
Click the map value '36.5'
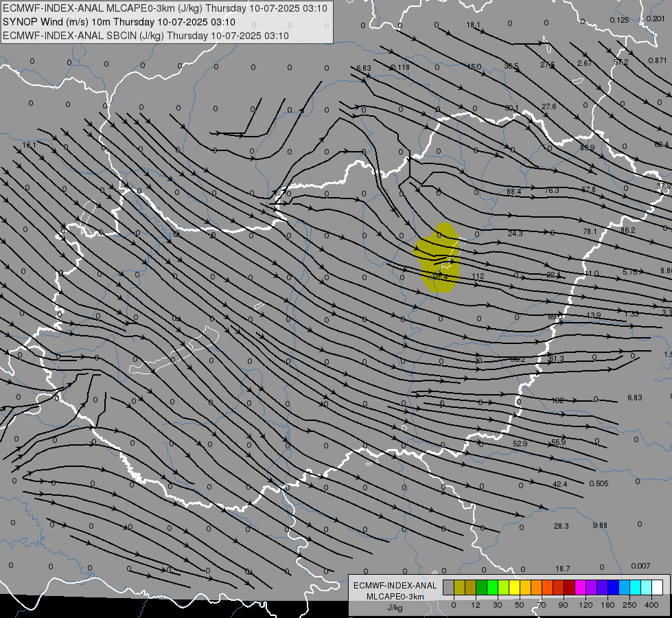click(x=511, y=66)
